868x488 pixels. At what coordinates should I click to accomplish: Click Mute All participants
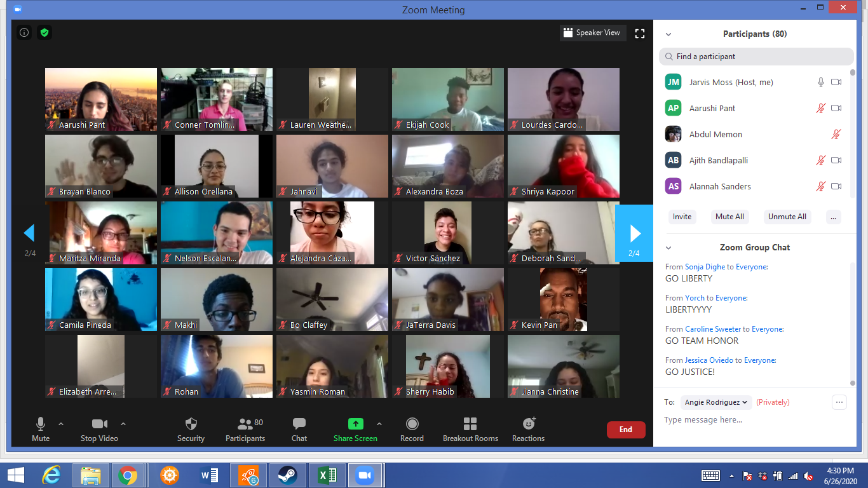point(729,217)
